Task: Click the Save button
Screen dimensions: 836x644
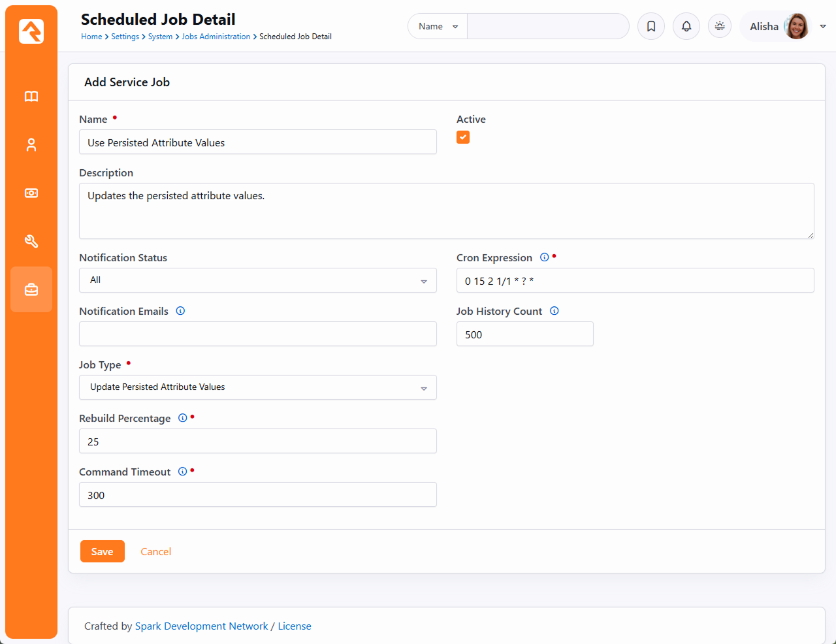Action: pos(103,552)
